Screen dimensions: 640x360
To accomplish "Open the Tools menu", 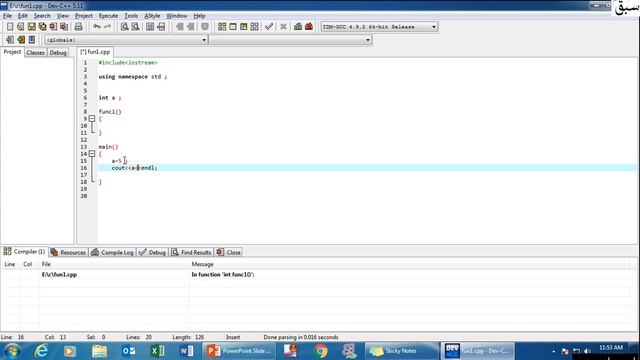I will point(131,16).
